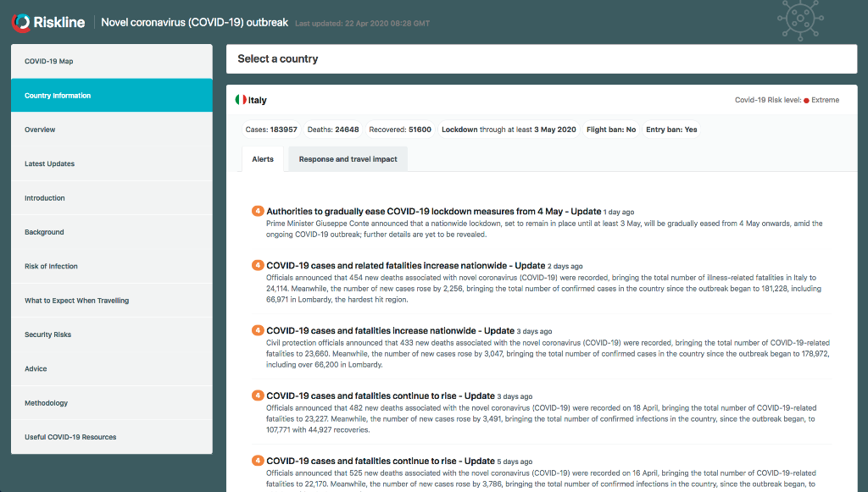This screenshot has width=868, height=492.
Task: Click severity badge on lockdown easing alert
Action: coord(258,211)
